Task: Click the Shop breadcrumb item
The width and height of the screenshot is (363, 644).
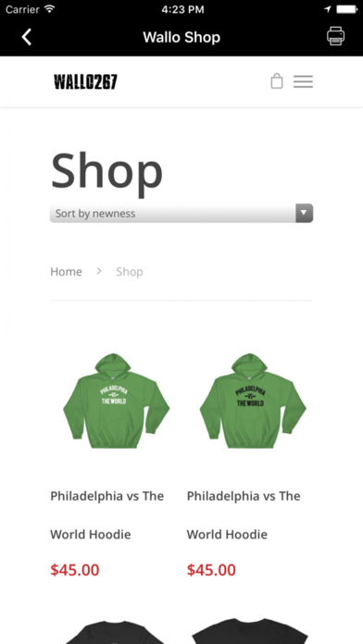Action: pyautogui.click(x=130, y=271)
